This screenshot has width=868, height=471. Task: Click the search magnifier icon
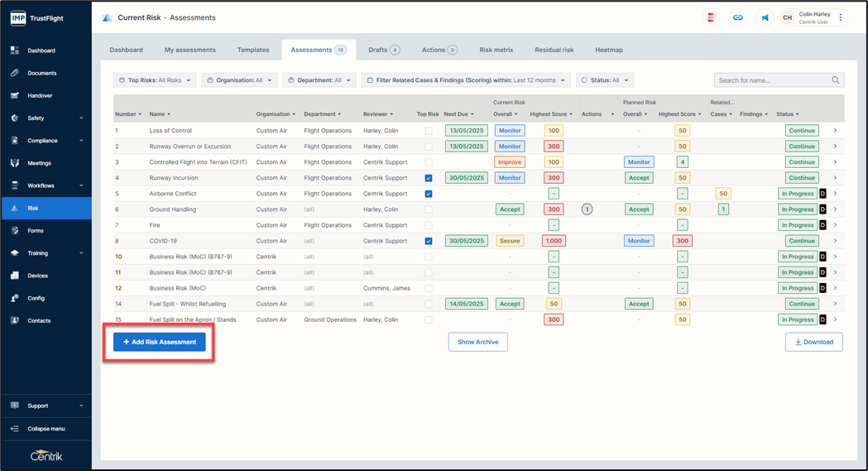coord(836,80)
